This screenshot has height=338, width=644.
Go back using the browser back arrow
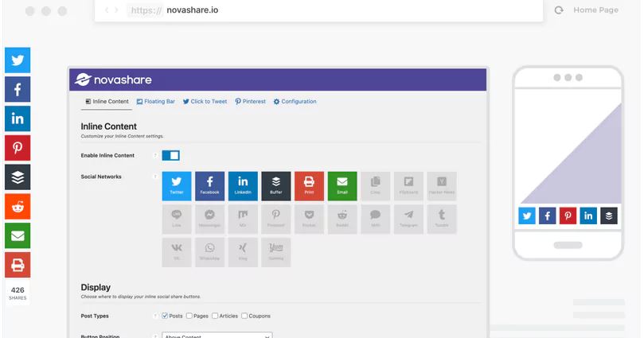pos(107,10)
